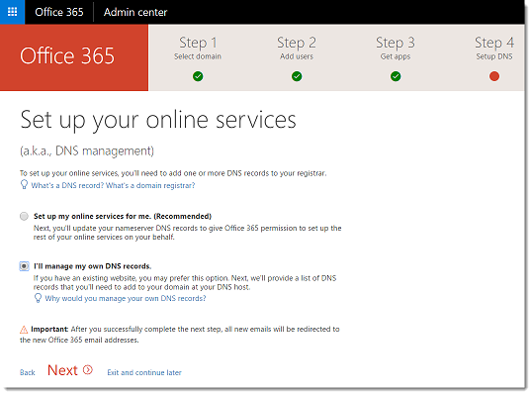Select Step 1 Select domain
The height and width of the screenshot is (395, 532).
pyautogui.click(x=198, y=48)
